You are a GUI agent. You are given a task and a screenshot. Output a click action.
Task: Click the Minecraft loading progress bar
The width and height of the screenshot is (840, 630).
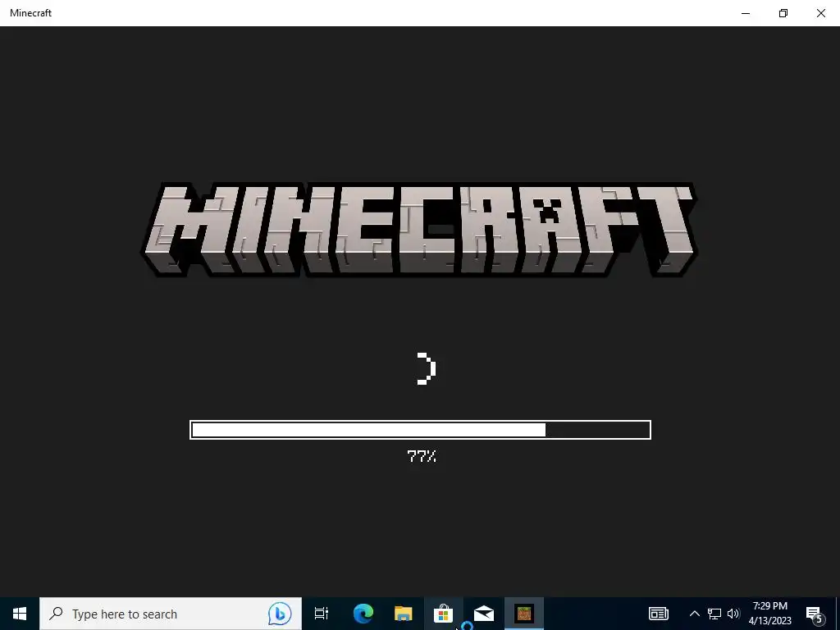click(421, 430)
